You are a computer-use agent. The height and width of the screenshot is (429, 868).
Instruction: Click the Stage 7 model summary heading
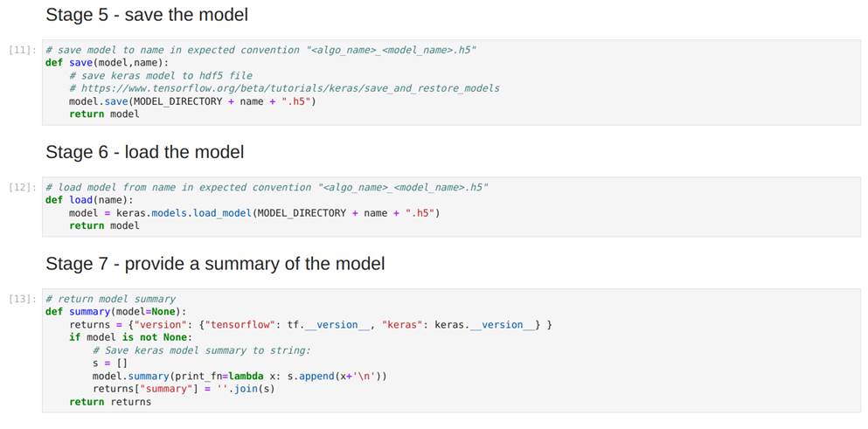(215, 264)
